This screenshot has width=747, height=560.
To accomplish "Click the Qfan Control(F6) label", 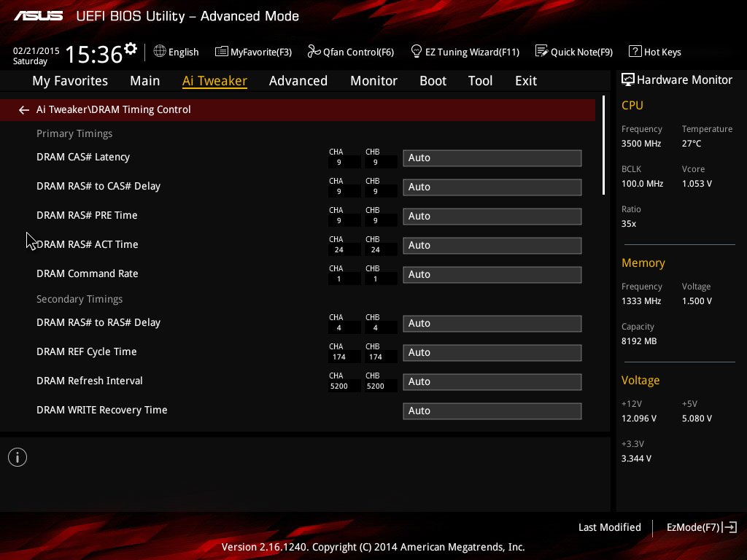I will (x=358, y=52).
